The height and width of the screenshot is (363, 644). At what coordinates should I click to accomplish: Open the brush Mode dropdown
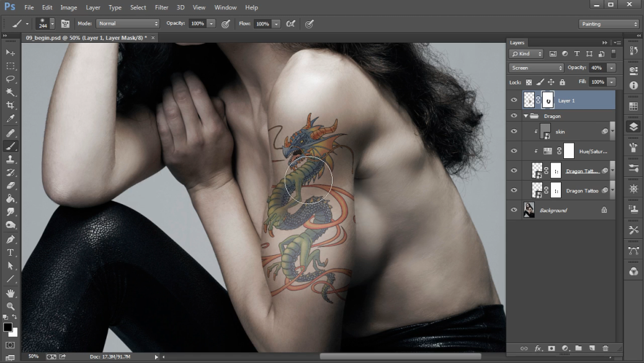tap(128, 24)
